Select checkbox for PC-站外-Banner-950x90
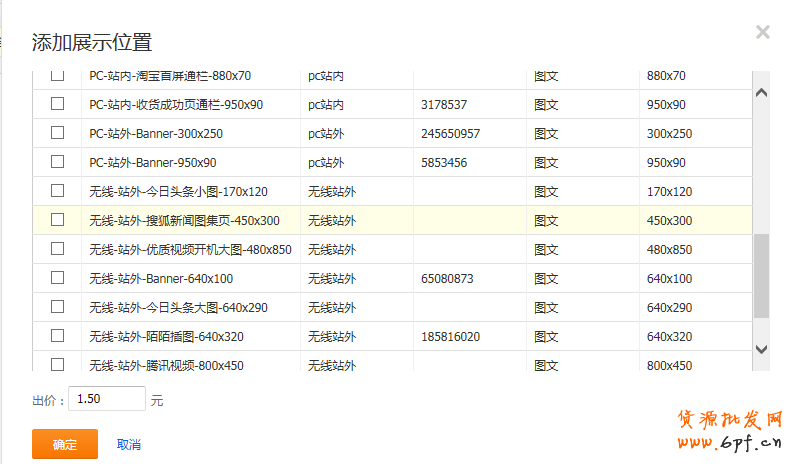This screenshot has width=792, height=464. tap(57, 162)
